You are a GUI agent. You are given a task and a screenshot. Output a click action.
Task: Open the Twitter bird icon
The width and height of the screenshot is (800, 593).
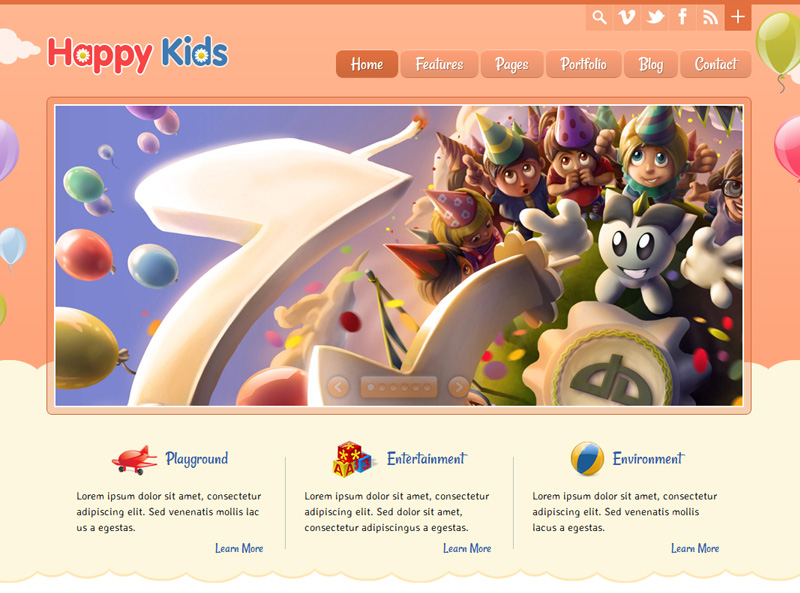[x=655, y=17]
